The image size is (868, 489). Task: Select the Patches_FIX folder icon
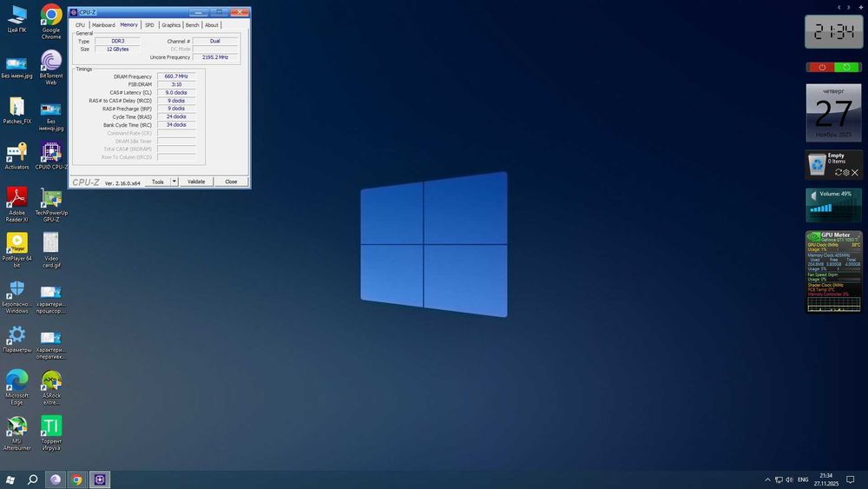(x=16, y=111)
